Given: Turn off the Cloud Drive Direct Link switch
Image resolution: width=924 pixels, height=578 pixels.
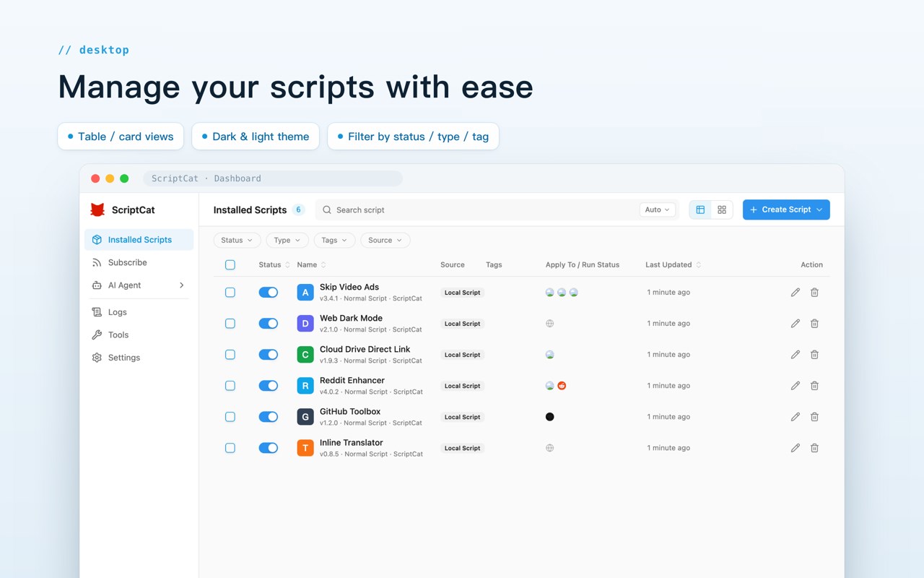Looking at the screenshot, I should point(269,355).
